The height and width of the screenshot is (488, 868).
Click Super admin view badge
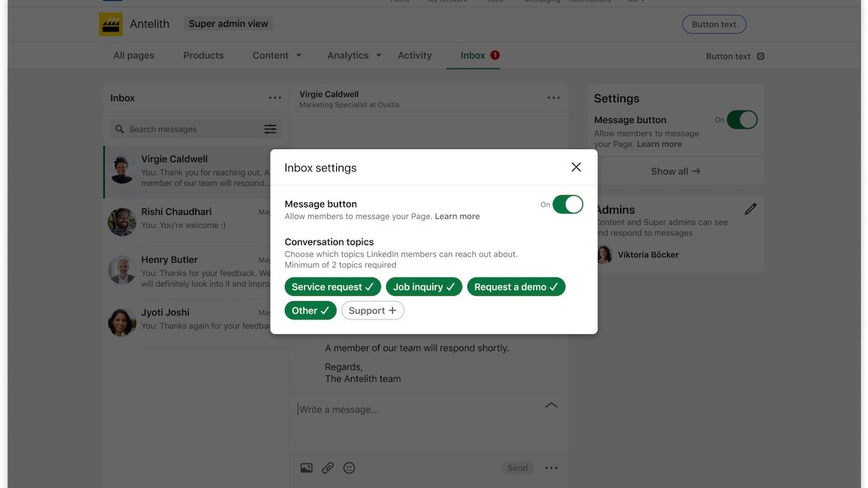(229, 24)
